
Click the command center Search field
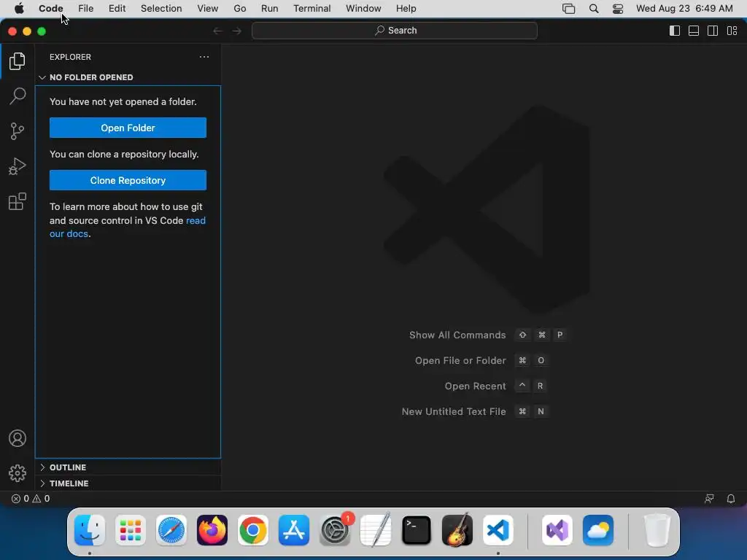coord(395,31)
